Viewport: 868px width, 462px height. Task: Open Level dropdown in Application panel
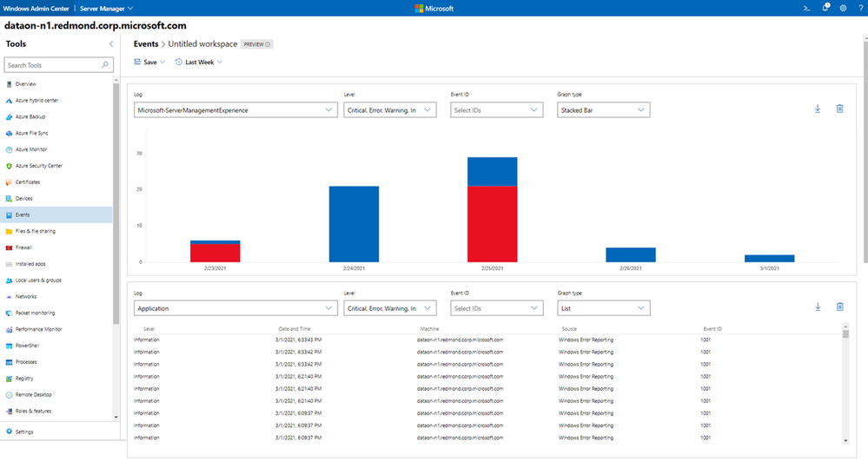pyautogui.click(x=390, y=308)
